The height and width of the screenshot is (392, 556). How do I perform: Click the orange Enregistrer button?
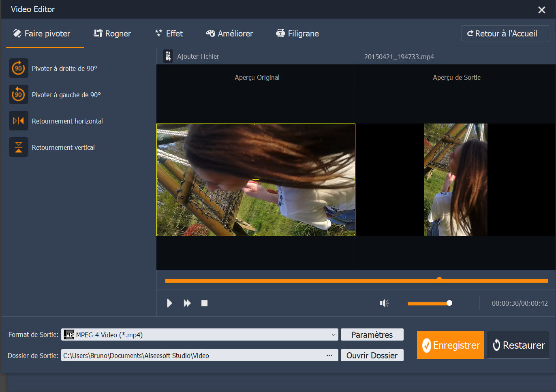(x=451, y=345)
